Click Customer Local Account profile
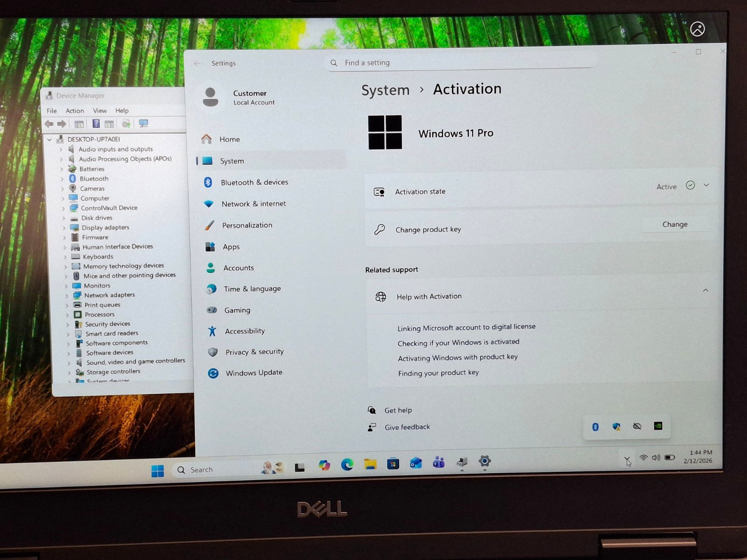Viewport: 747px width, 560px height. [x=239, y=98]
